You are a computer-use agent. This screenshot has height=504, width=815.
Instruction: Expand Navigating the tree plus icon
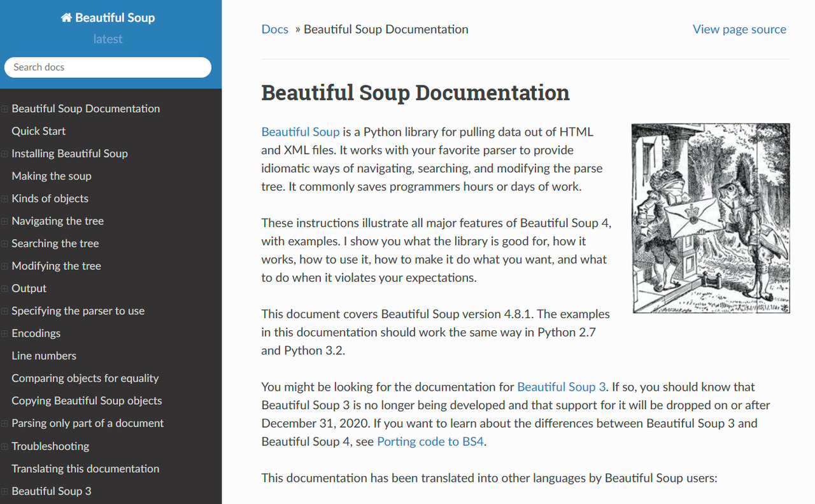click(x=4, y=221)
